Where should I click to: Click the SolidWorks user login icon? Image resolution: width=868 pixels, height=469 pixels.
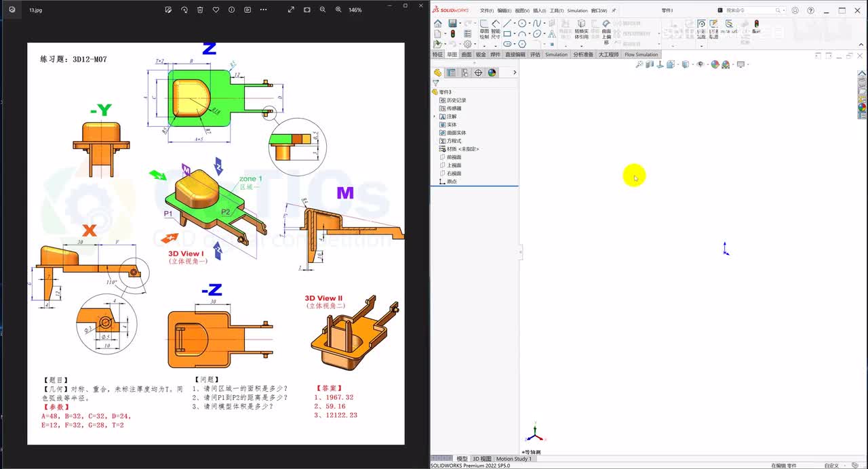[795, 11]
